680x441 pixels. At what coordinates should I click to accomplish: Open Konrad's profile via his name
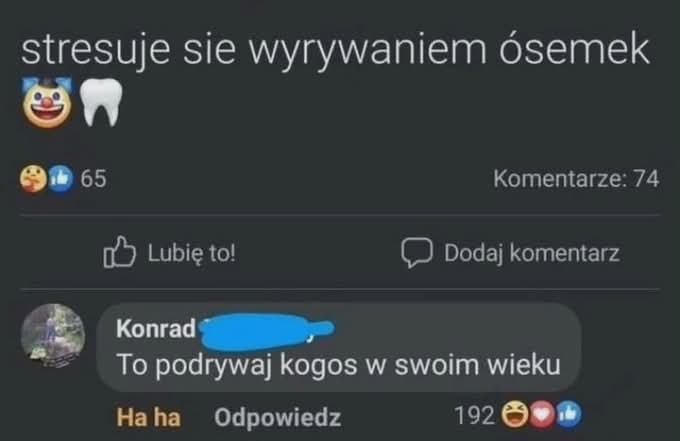(x=156, y=328)
